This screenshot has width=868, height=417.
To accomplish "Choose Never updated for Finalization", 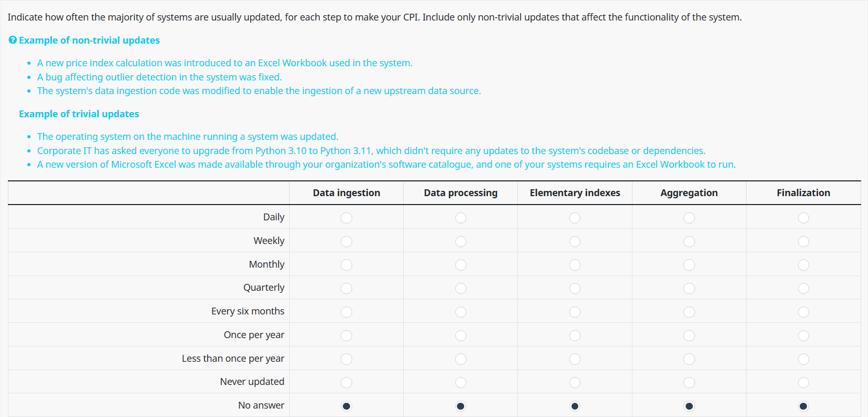I will 803,382.
